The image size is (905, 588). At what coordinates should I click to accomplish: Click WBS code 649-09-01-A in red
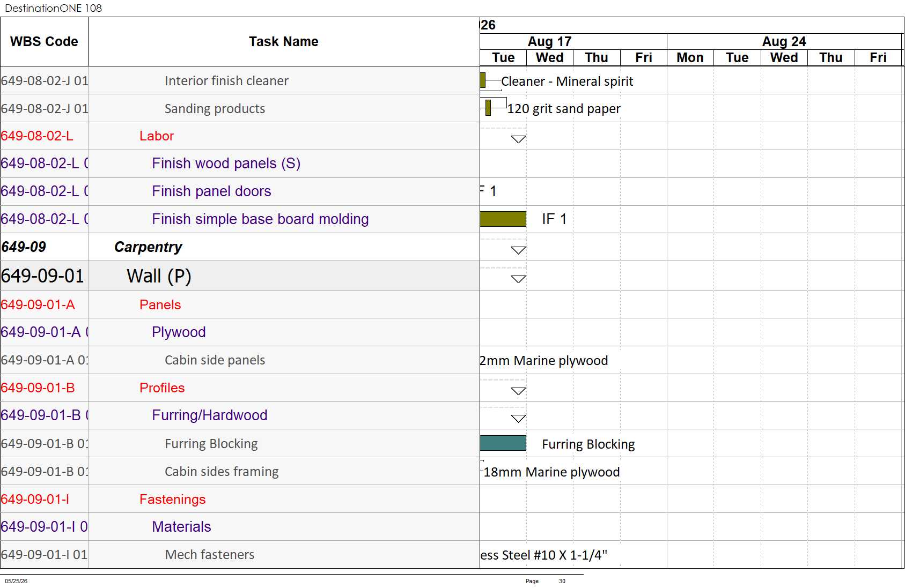pos(38,304)
